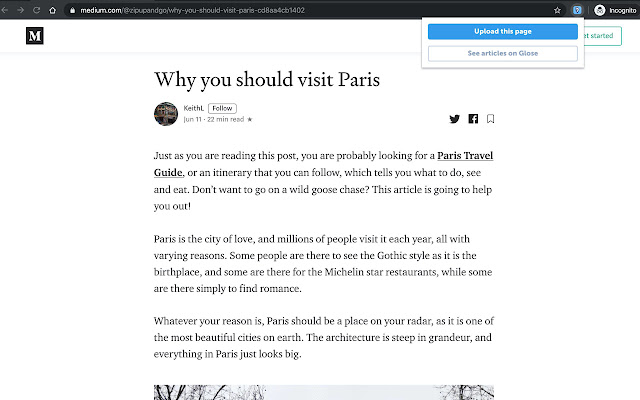Star this page in address bar
640x400 pixels.
(557, 10)
